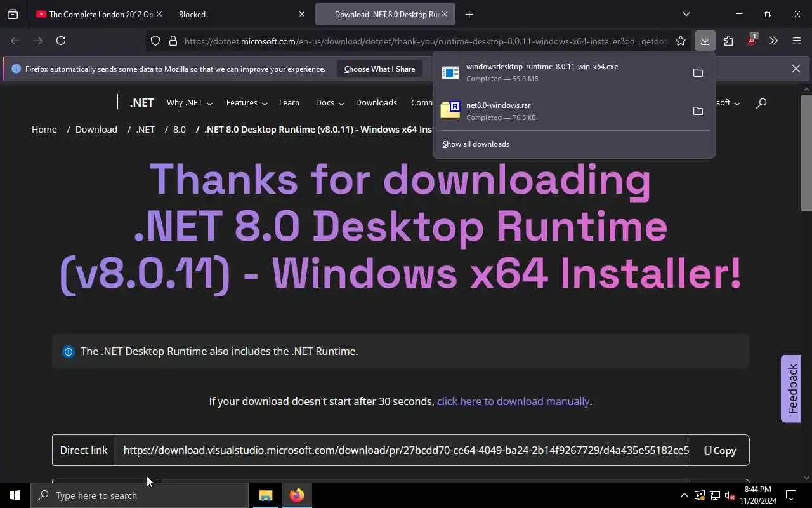Expand the Features menu
The width and height of the screenshot is (812, 508).
[247, 103]
